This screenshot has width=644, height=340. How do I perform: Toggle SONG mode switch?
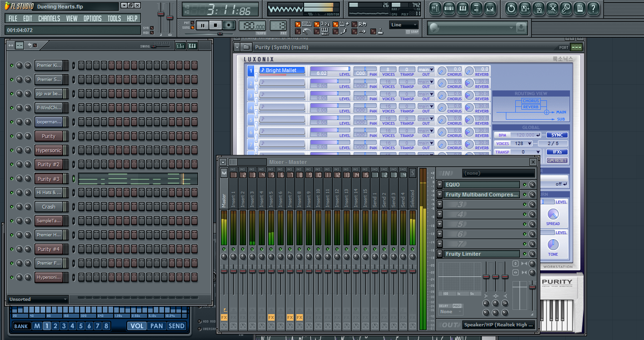click(193, 28)
